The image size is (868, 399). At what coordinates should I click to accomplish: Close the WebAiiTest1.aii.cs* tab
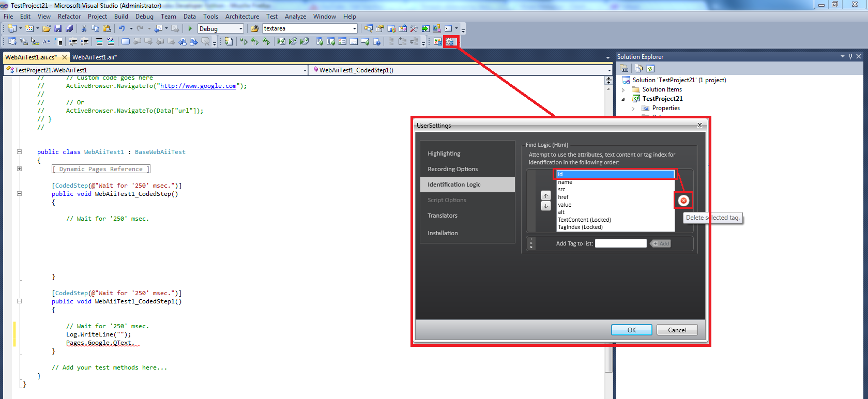pyautogui.click(x=65, y=57)
